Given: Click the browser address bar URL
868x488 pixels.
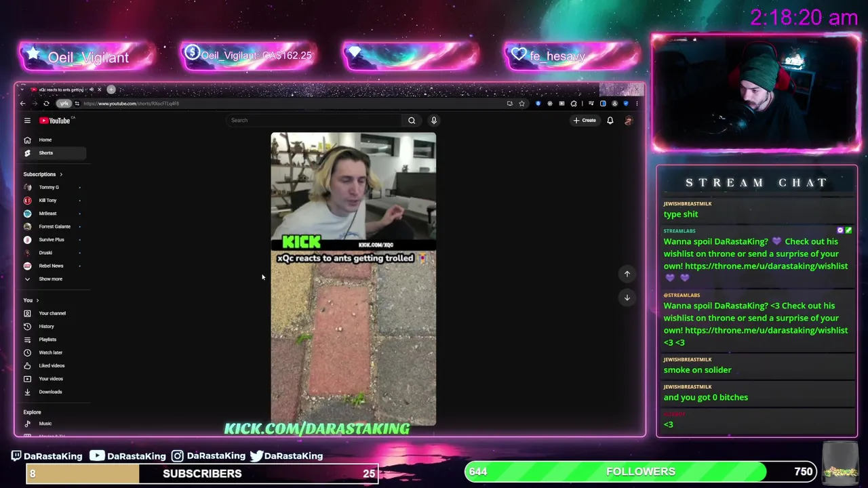Looking at the screenshot, I should click(x=131, y=104).
